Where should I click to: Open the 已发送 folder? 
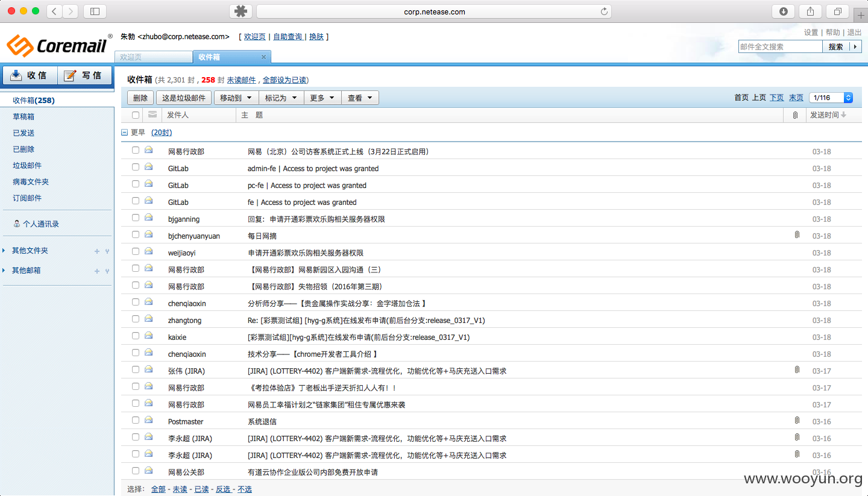pos(24,133)
